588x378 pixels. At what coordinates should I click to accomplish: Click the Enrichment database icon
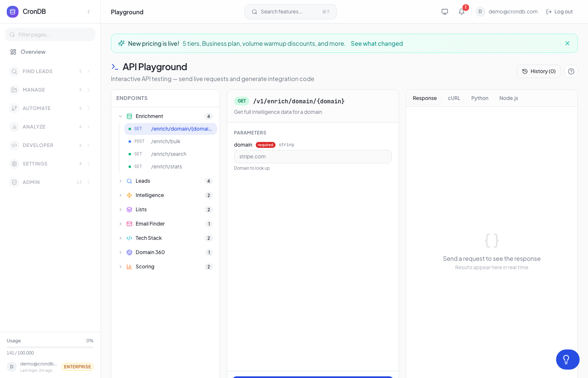(129, 116)
